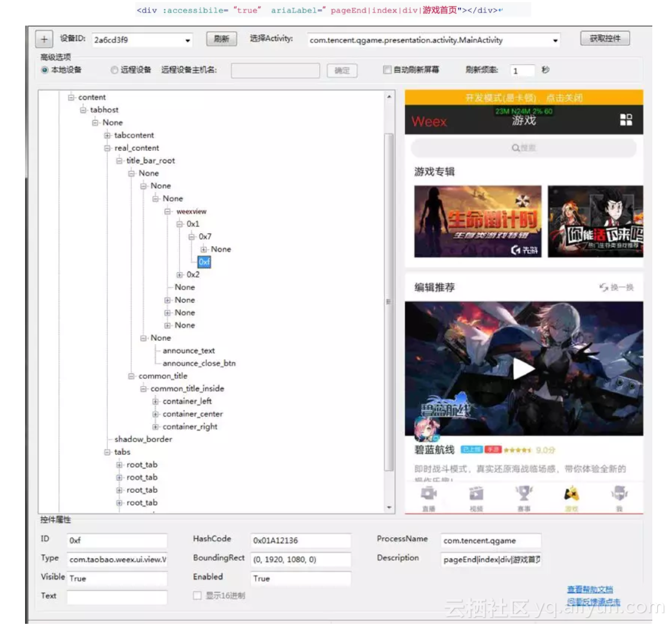The width and height of the screenshot is (672, 625).
Task: Select the 0xf tree item
Action: point(204,262)
